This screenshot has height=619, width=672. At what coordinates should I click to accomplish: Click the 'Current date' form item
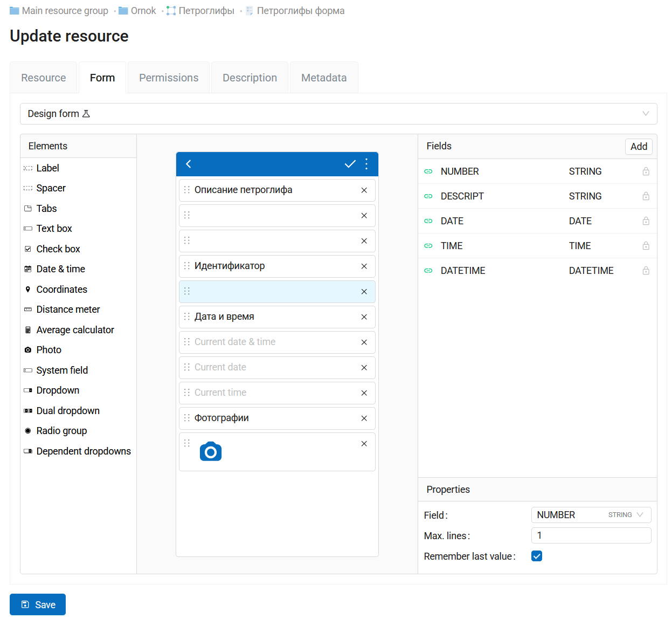pos(277,368)
